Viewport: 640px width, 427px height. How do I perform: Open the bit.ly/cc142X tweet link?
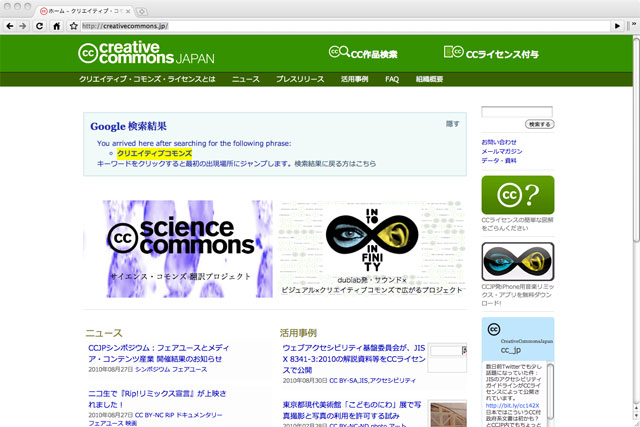(x=512, y=406)
